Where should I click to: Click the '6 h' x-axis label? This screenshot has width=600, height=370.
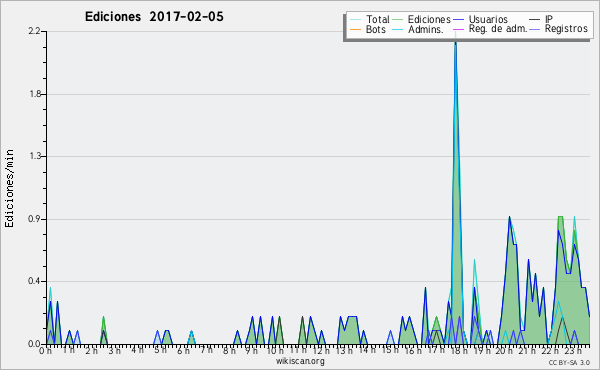click(x=183, y=351)
